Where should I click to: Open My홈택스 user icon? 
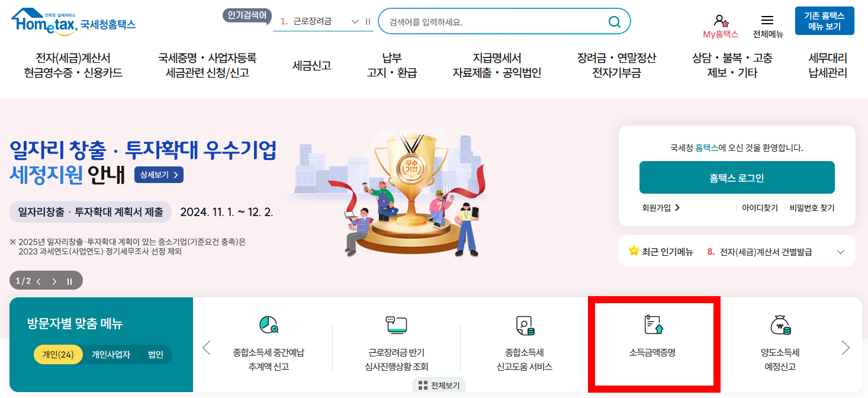721,21
